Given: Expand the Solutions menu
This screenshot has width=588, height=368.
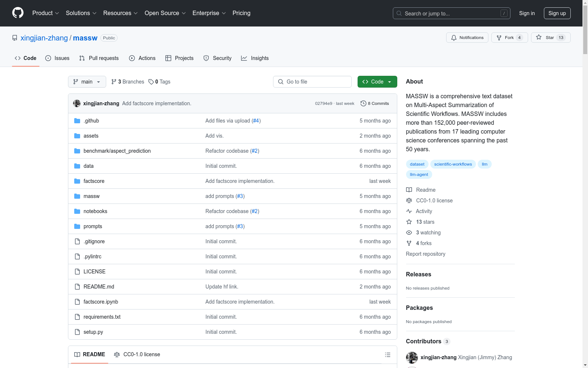Looking at the screenshot, I should click(x=81, y=13).
